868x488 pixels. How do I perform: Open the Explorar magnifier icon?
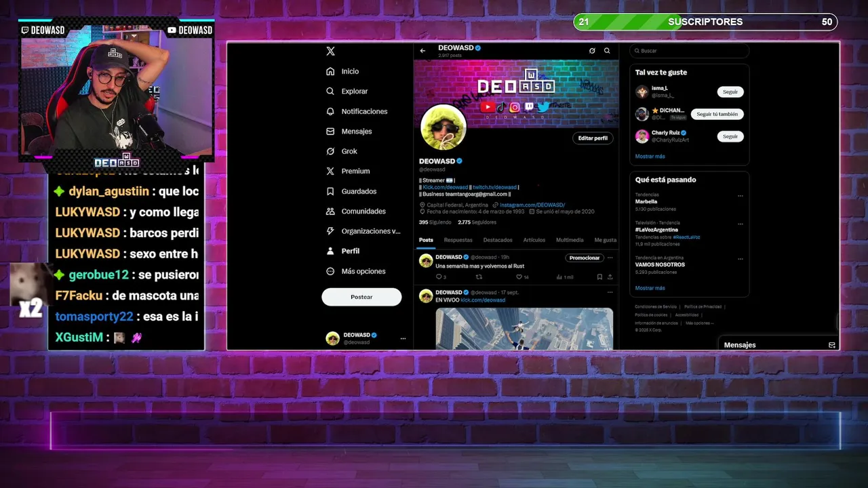tap(330, 91)
